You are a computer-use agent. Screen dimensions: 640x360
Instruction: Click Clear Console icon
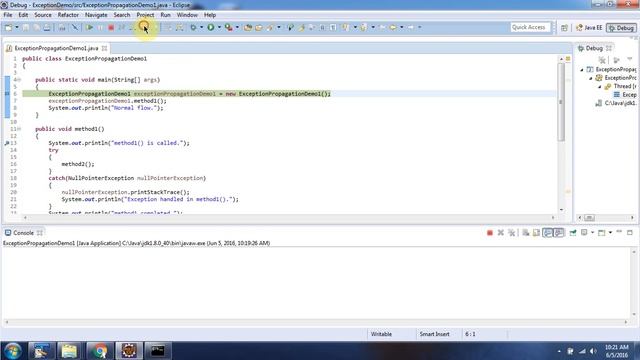526,233
